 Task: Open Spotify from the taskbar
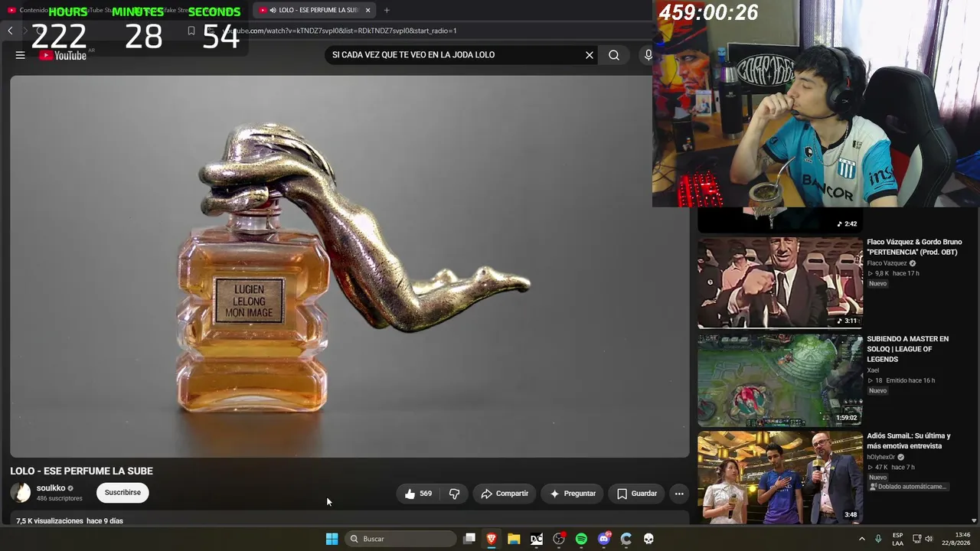tap(581, 539)
